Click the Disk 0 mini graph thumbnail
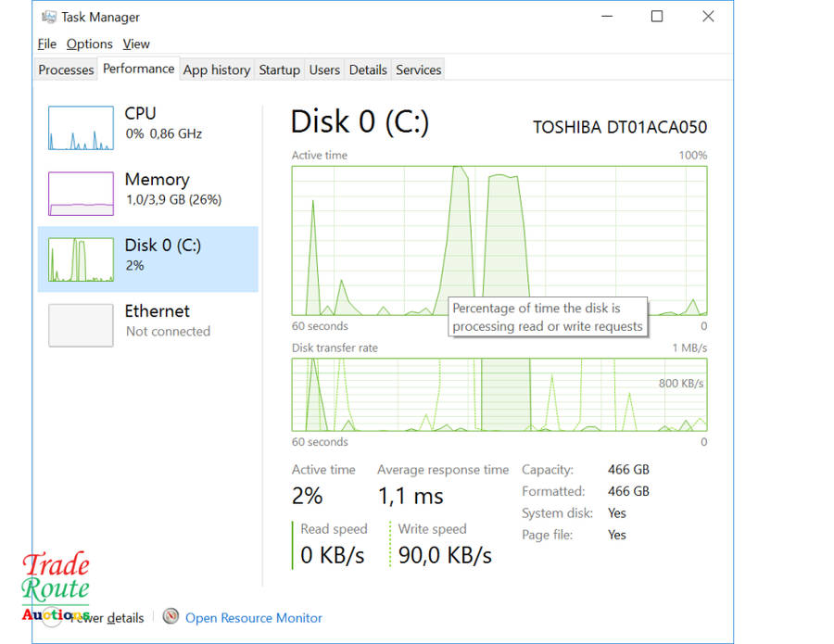 click(x=81, y=259)
